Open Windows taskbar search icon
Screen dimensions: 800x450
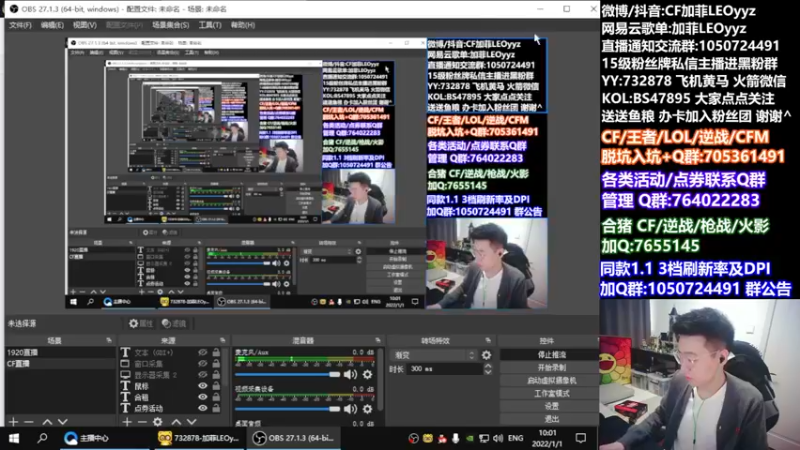click(x=42, y=438)
